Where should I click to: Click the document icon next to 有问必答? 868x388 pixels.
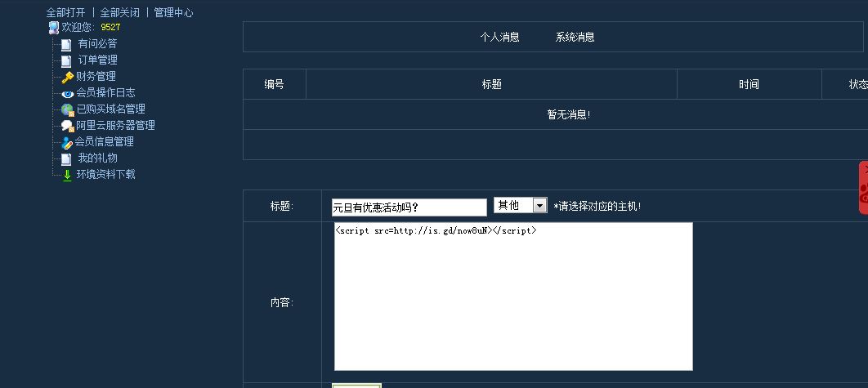click(66, 44)
